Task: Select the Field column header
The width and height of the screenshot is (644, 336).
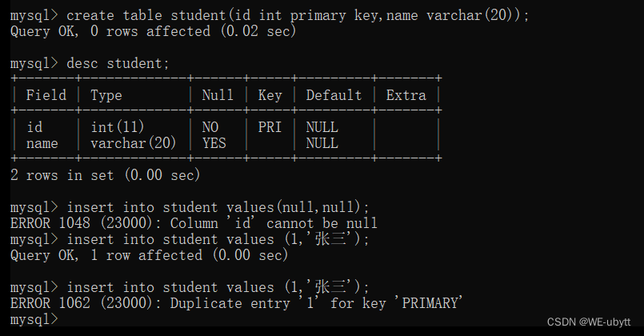Action: tap(46, 95)
